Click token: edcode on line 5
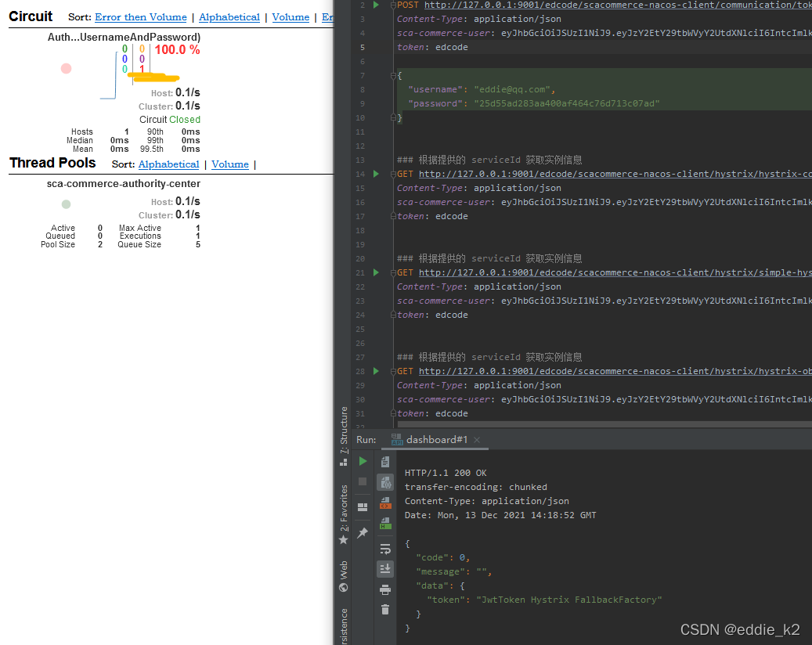The width and height of the screenshot is (812, 645). tap(432, 47)
